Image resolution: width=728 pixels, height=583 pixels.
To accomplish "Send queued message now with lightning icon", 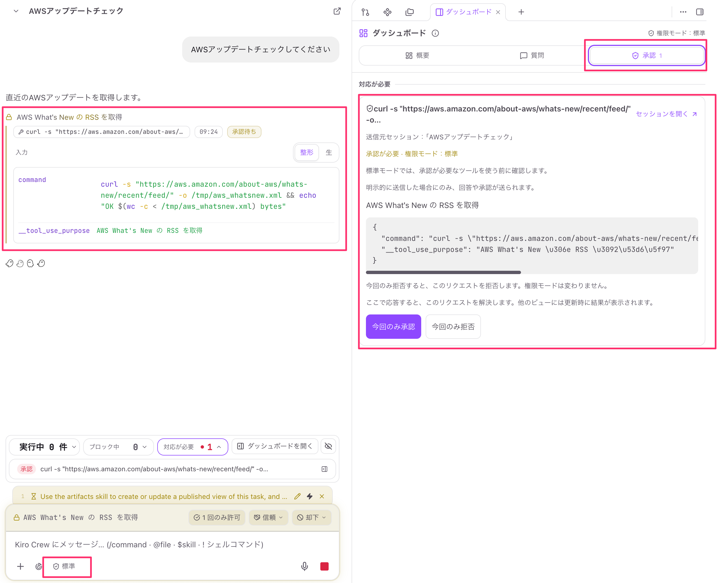I will (x=310, y=496).
